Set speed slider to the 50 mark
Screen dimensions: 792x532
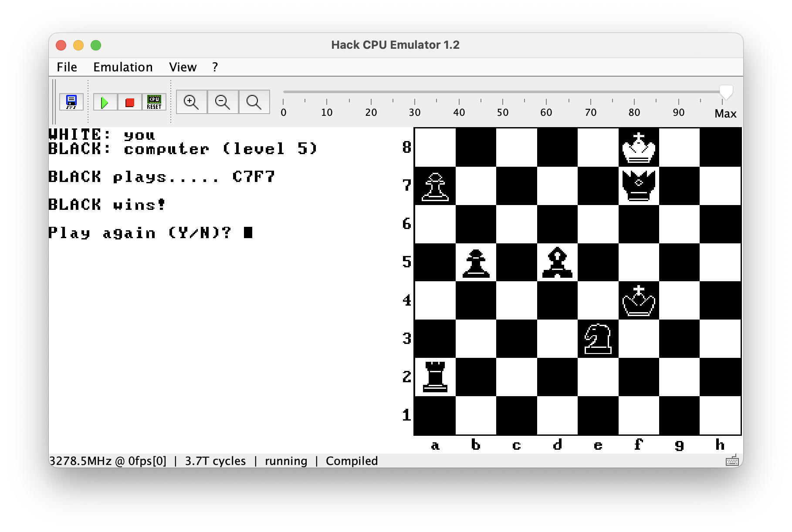pyautogui.click(x=503, y=92)
